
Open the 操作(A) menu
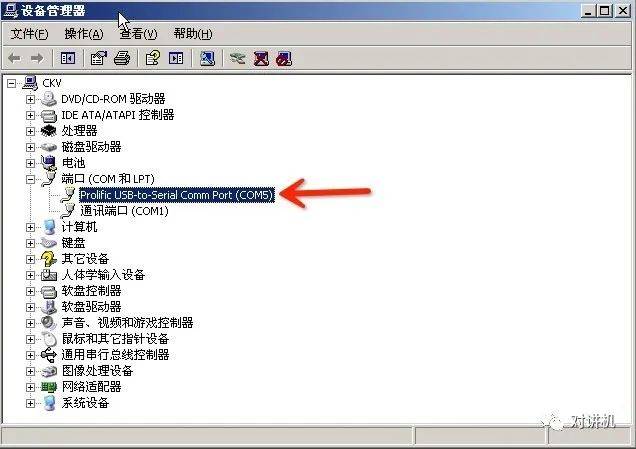click(x=84, y=34)
